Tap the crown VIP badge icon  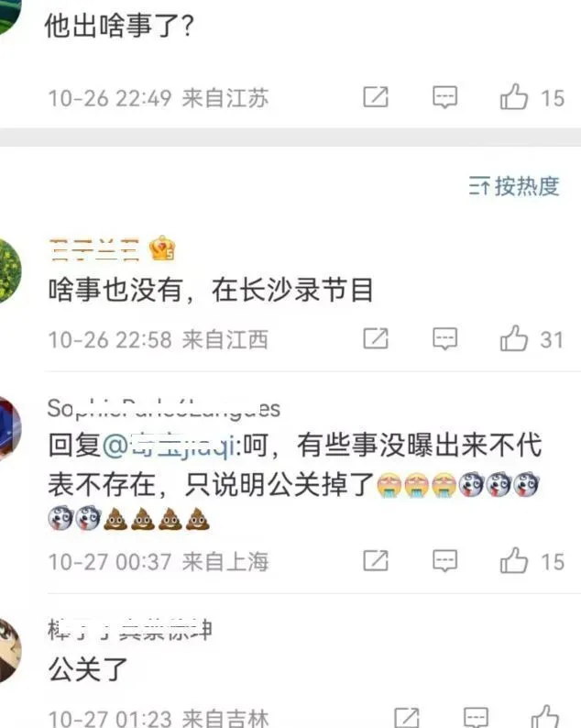(x=162, y=248)
